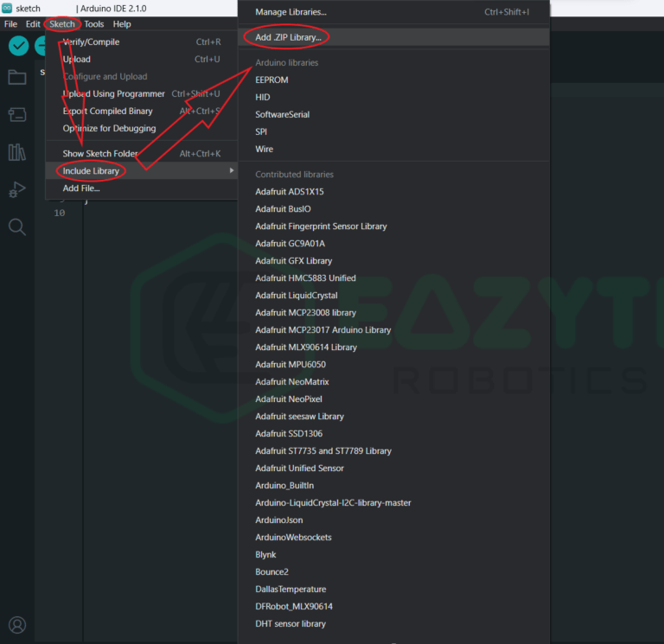Select Adafruit BusIO library
The image size is (664, 644).
[394, 209]
